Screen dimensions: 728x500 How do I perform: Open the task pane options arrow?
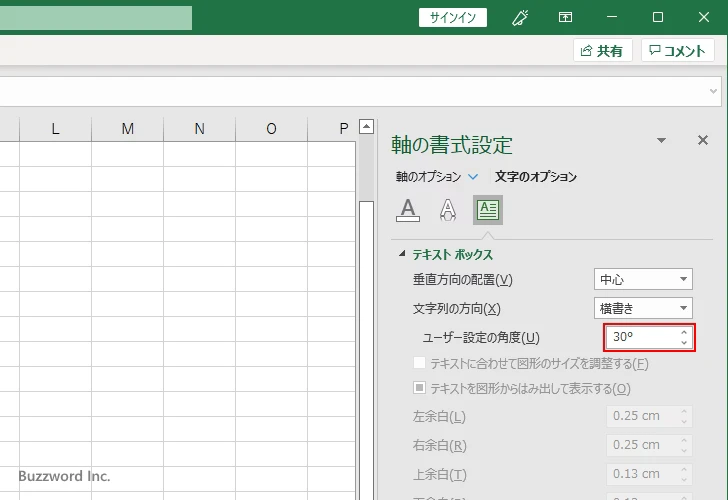click(662, 140)
